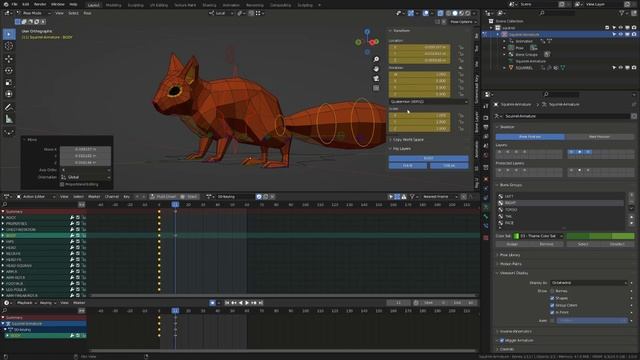
Task: Open the Color Set dropdown
Action: coord(539,236)
